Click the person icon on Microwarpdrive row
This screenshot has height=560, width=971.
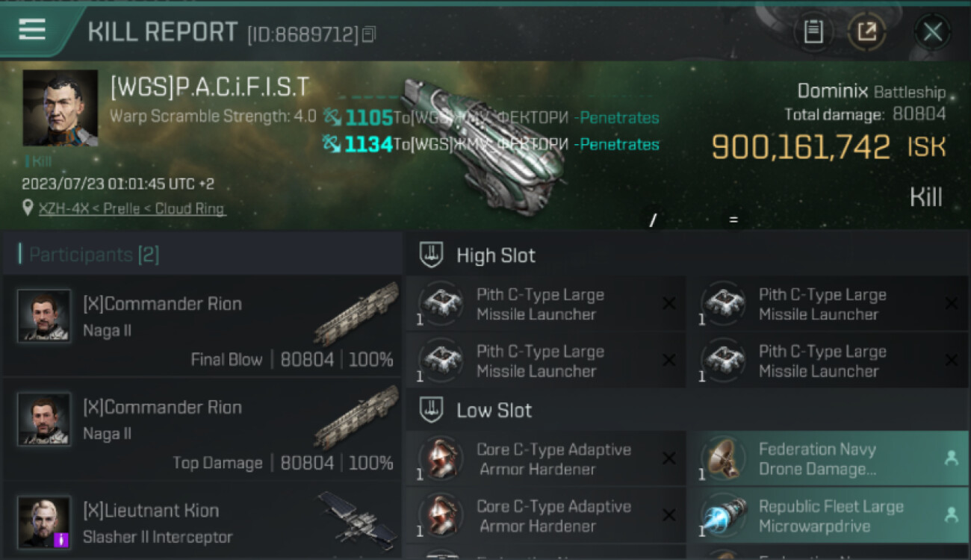tap(951, 514)
